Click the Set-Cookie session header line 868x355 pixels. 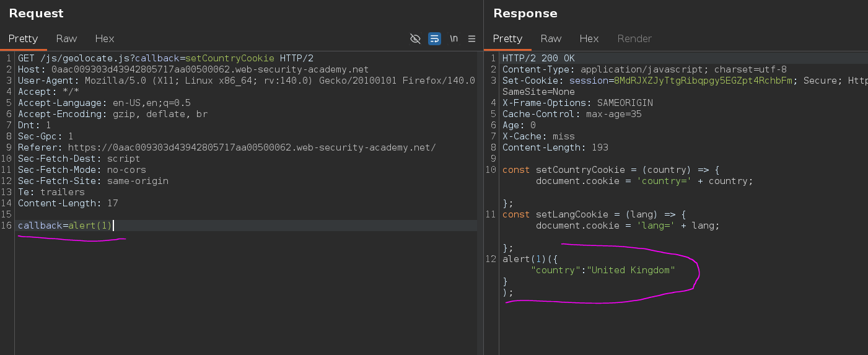[685, 81]
